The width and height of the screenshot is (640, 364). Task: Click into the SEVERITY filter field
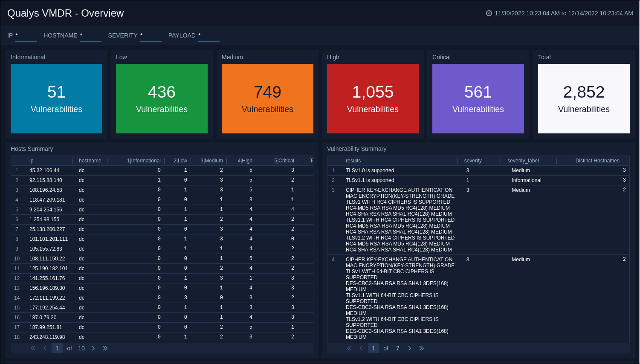[x=151, y=38]
